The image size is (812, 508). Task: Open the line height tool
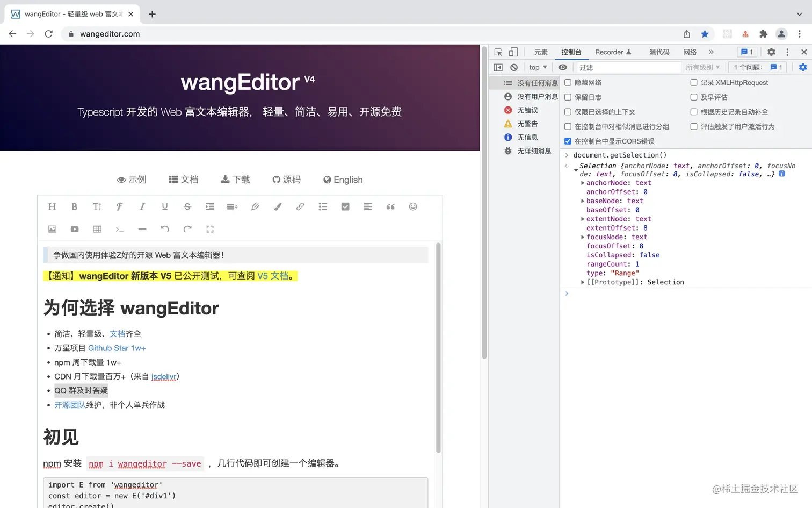click(x=233, y=206)
